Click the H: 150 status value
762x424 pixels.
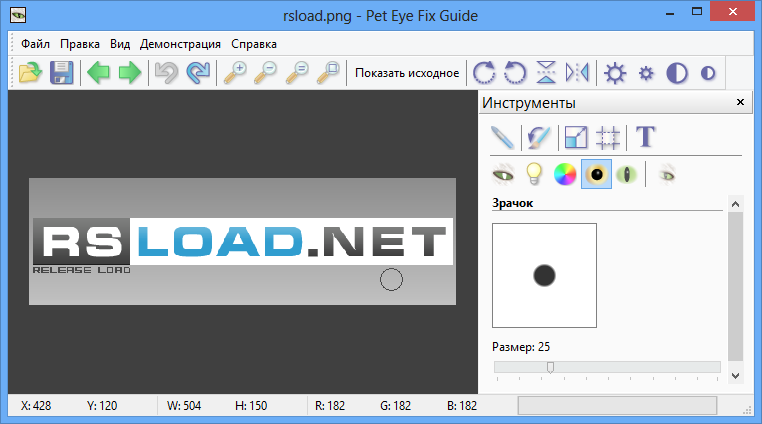(251, 406)
